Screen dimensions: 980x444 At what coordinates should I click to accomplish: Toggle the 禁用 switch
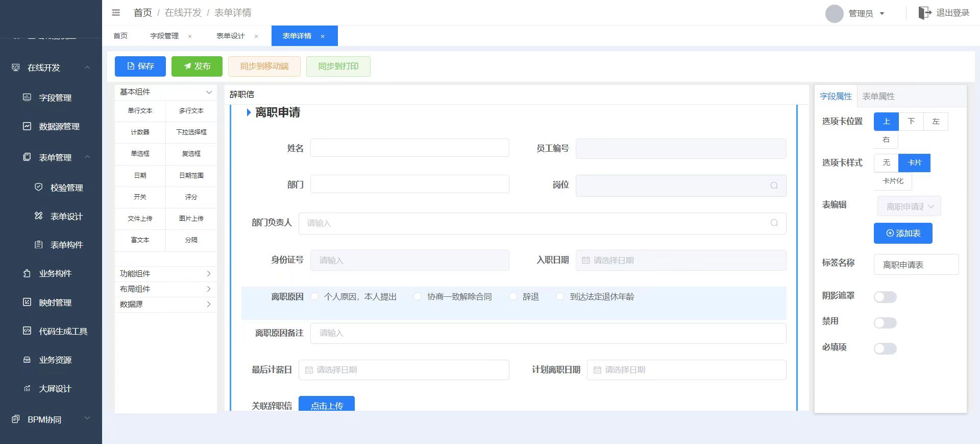point(885,322)
